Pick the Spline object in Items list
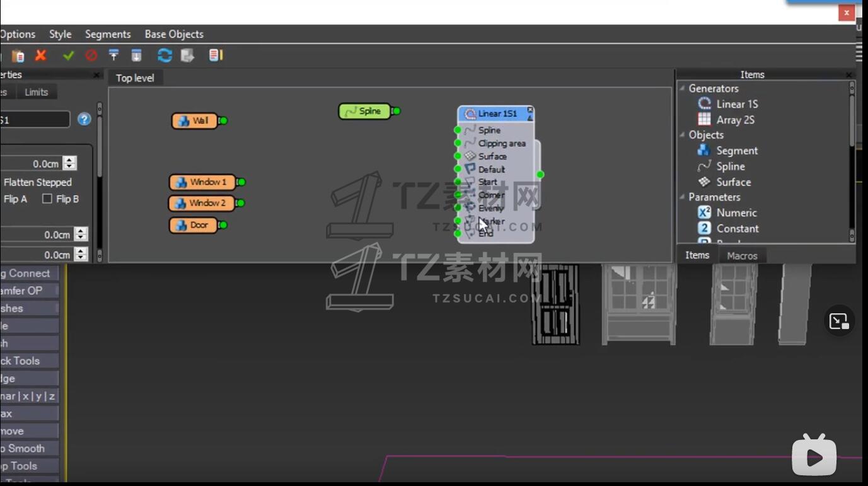The width and height of the screenshot is (868, 486). 721,166
